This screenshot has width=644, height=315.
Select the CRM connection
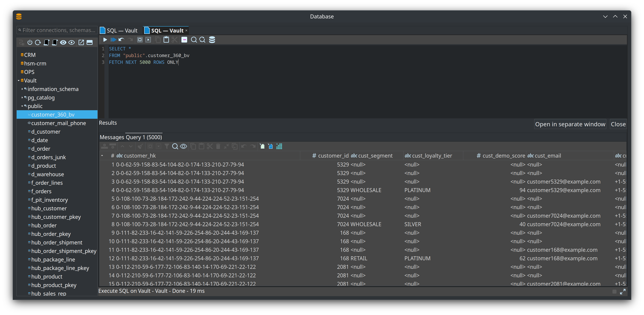(30, 55)
